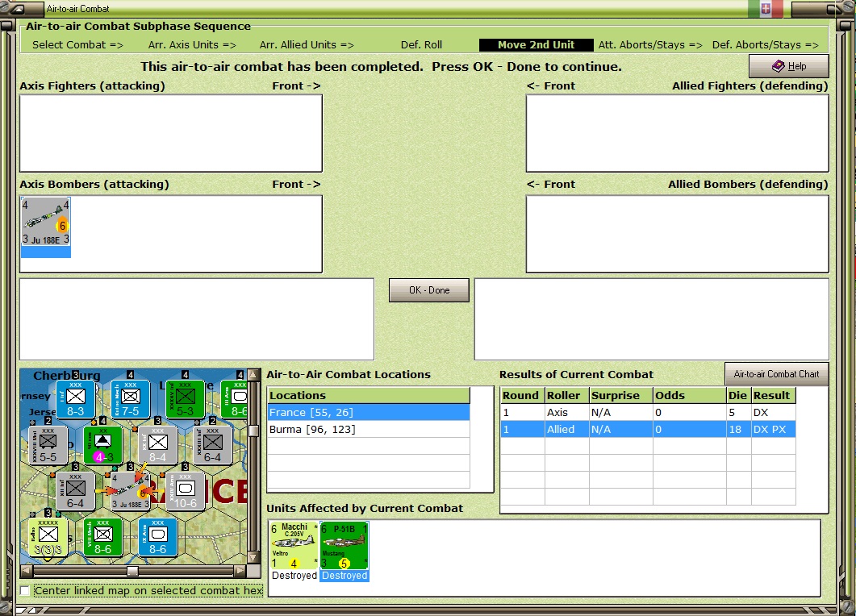Click the gray XXXIII Inf 6-4 unit

point(213,445)
